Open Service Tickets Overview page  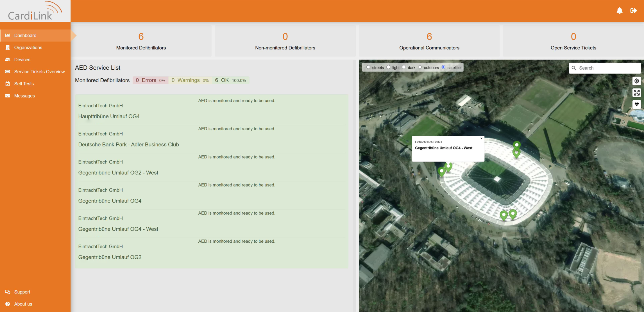[x=35, y=72]
